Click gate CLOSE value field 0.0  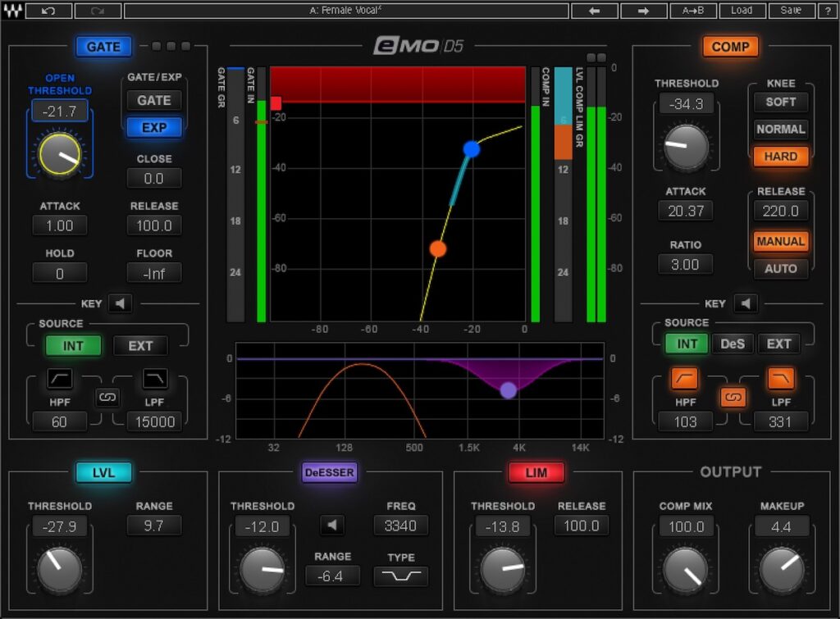(153, 178)
